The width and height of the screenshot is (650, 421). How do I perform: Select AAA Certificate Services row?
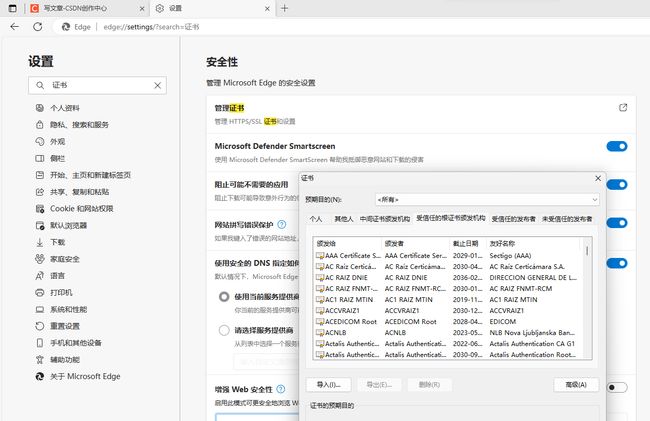447,256
